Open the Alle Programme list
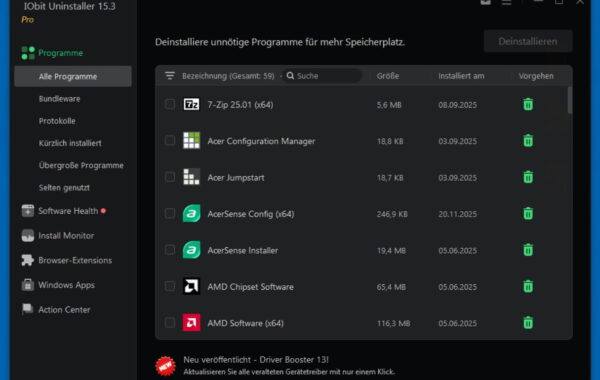600x380 pixels. [x=73, y=77]
